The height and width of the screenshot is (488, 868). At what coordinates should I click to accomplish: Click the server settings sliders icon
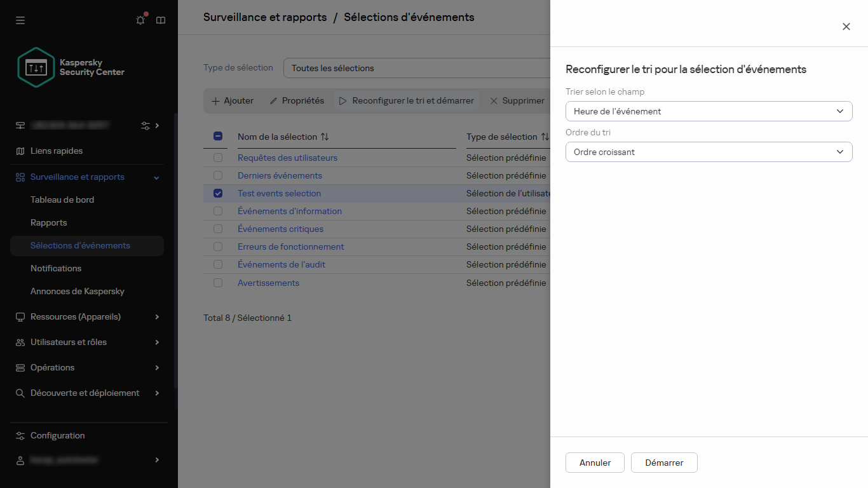pyautogui.click(x=146, y=125)
